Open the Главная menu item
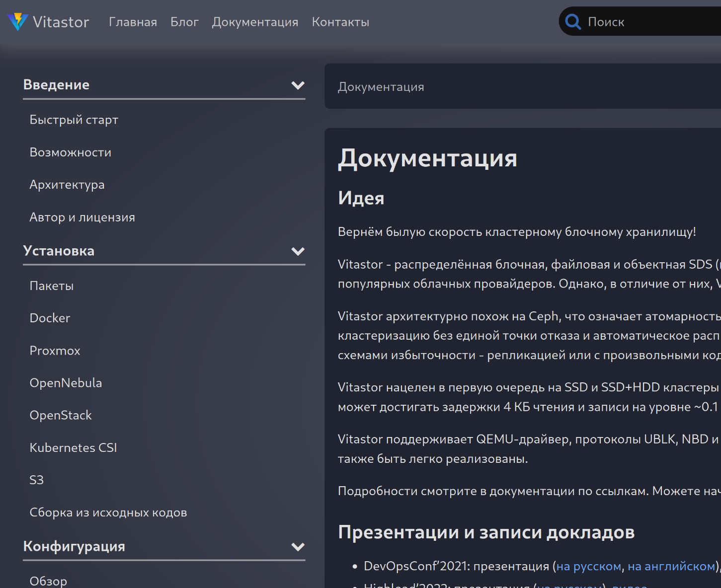 coord(133,22)
